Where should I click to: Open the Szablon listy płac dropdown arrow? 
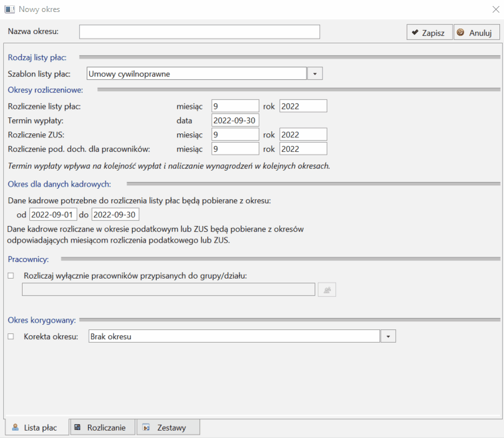point(315,73)
